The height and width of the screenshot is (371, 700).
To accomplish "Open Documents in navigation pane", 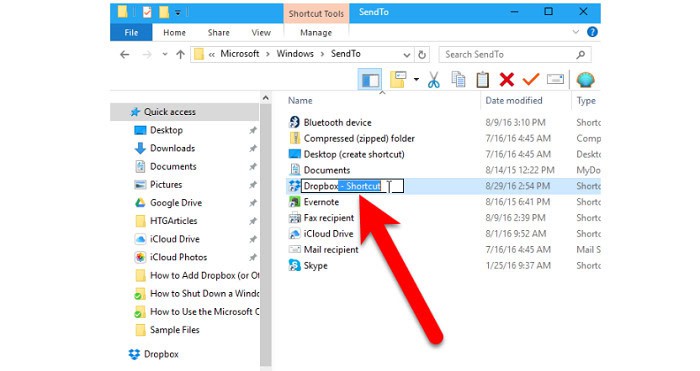I will (173, 167).
